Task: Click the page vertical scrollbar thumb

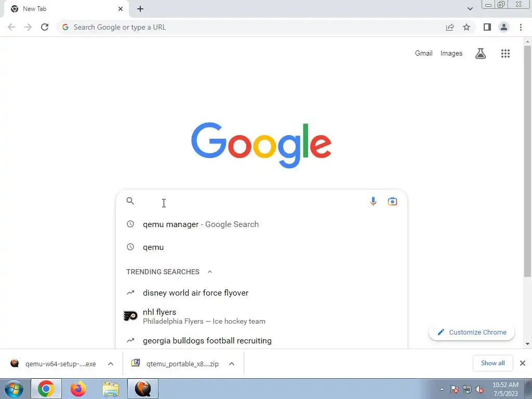Action: 527,161
